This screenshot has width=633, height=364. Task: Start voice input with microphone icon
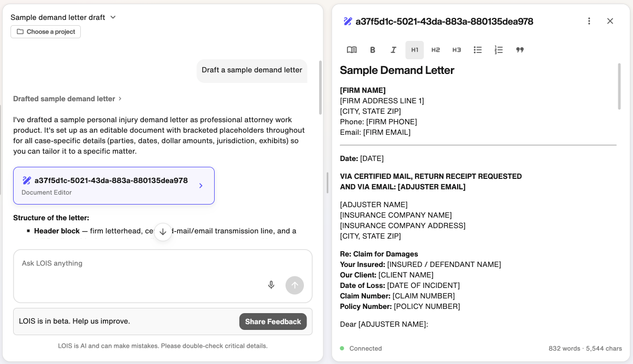pyautogui.click(x=271, y=285)
